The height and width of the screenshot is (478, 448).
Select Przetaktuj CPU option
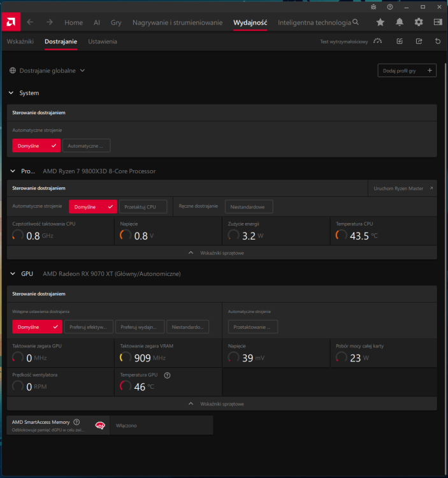pos(143,206)
